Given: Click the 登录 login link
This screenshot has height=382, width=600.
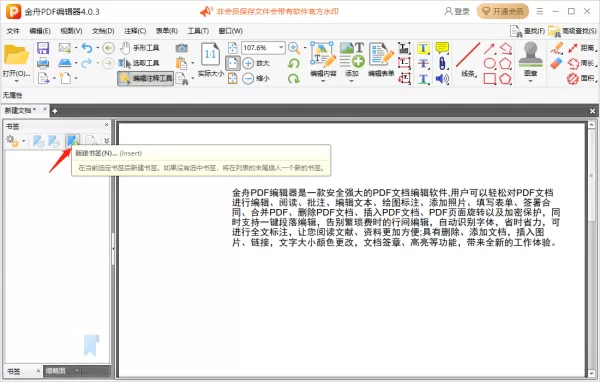Looking at the screenshot, I should [457, 11].
